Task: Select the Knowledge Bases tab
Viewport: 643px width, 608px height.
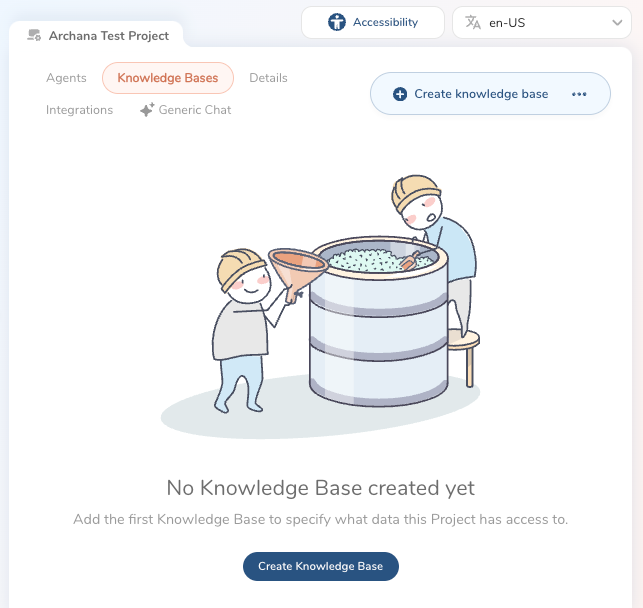Action: [167, 78]
